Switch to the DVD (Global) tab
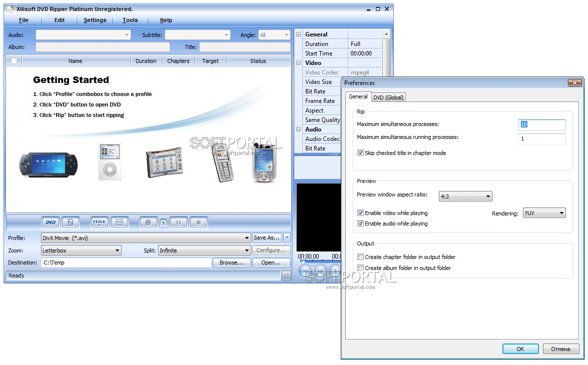The width and height of the screenshot is (588, 365). (388, 97)
